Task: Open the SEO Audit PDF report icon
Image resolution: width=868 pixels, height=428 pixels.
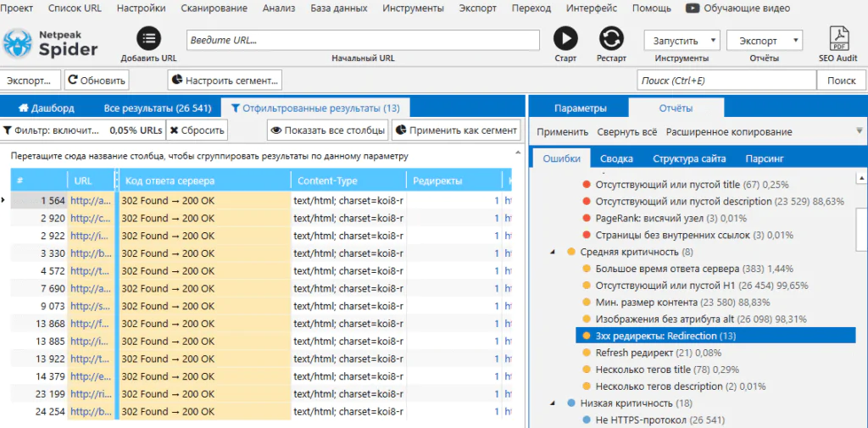Action: tap(838, 38)
